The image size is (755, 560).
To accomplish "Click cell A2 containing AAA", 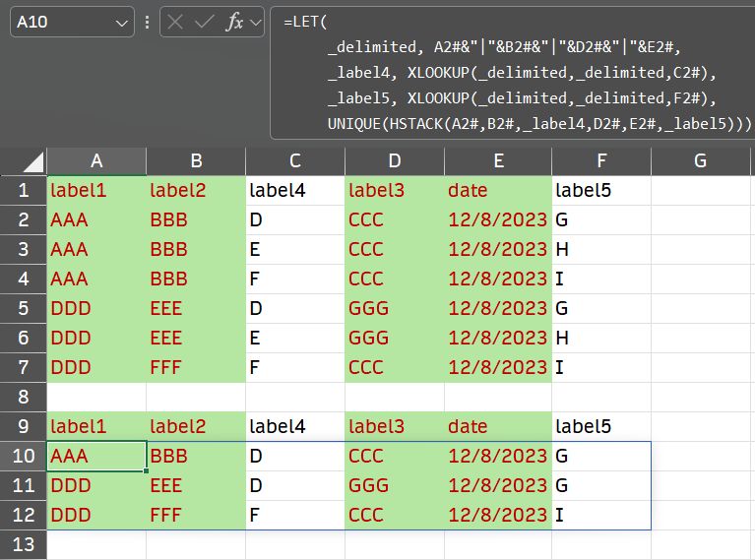I will [96, 220].
